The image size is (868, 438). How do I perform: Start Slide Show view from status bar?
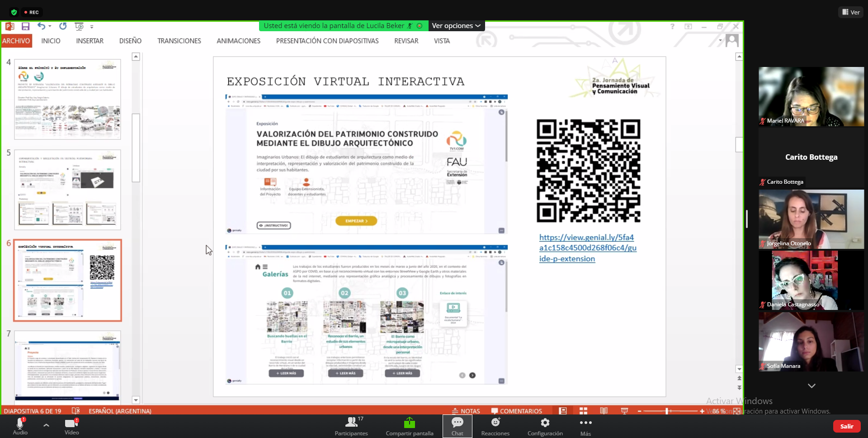click(625, 411)
